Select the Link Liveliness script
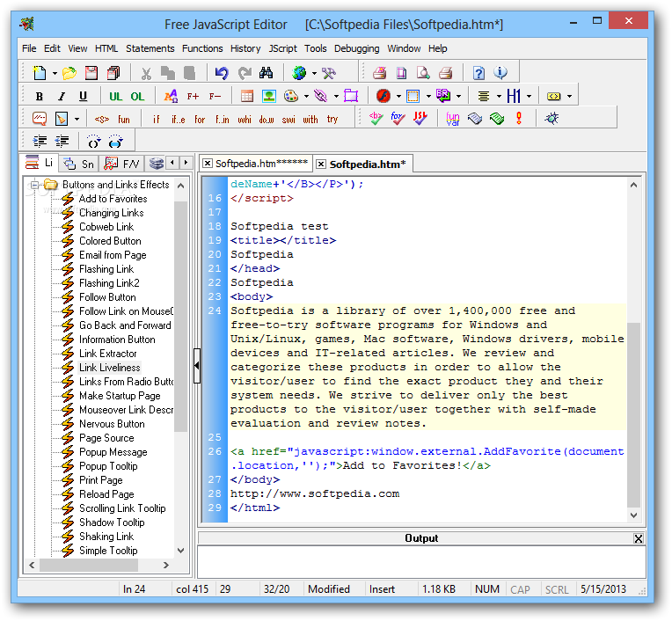This screenshot has height=621, width=672. click(x=109, y=368)
